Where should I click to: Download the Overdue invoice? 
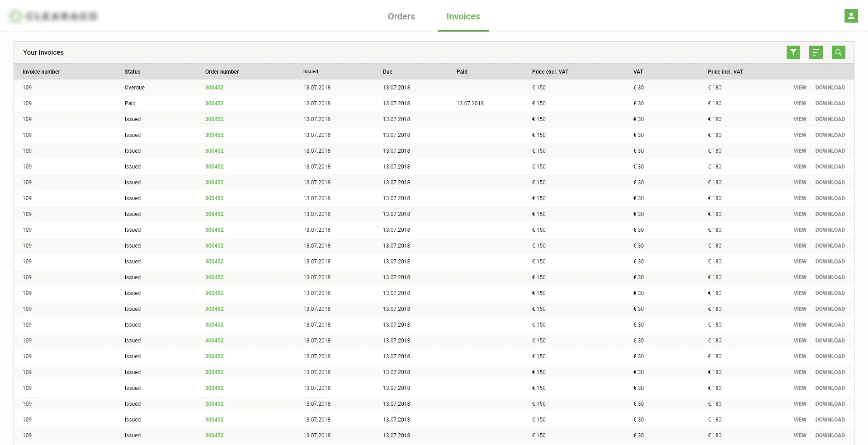830,88
